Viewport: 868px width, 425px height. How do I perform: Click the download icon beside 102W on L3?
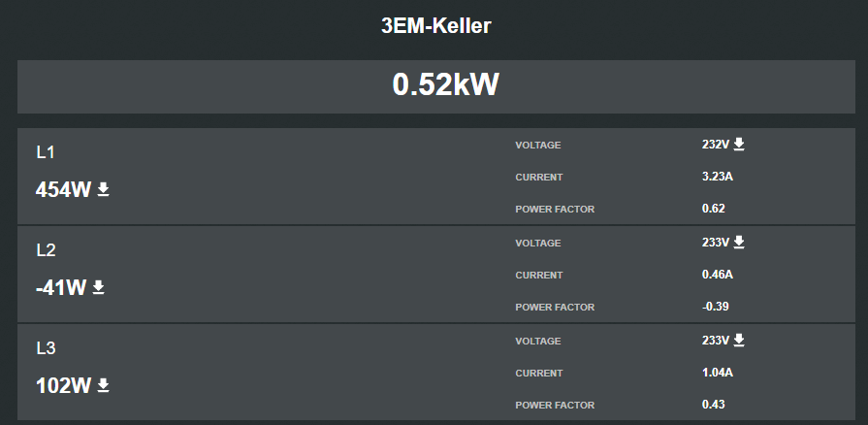click(x=103, y=385)
